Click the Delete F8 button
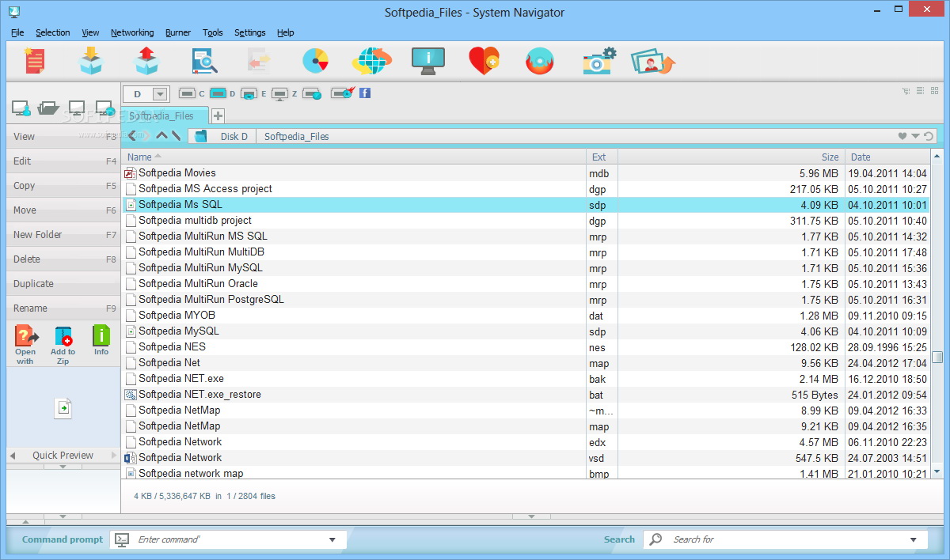 pyautogui.click(x=63, y=259)
